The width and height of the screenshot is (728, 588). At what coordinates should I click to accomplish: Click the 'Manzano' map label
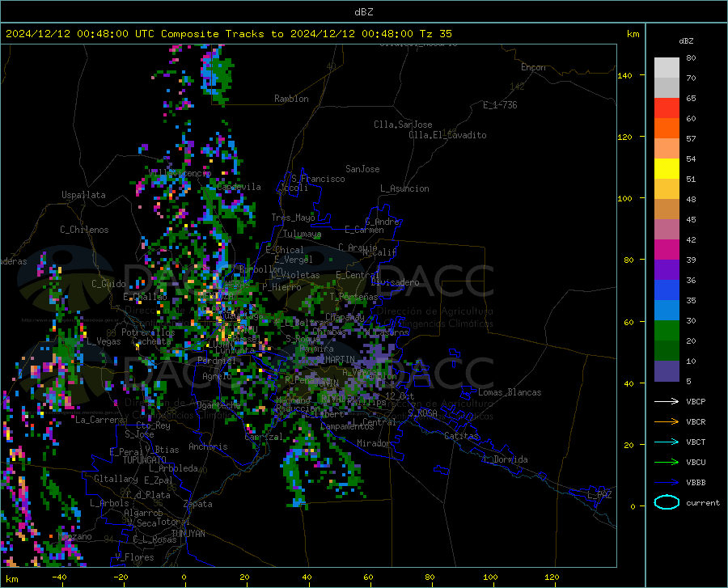pyautogui.click(x=74, y=536)
